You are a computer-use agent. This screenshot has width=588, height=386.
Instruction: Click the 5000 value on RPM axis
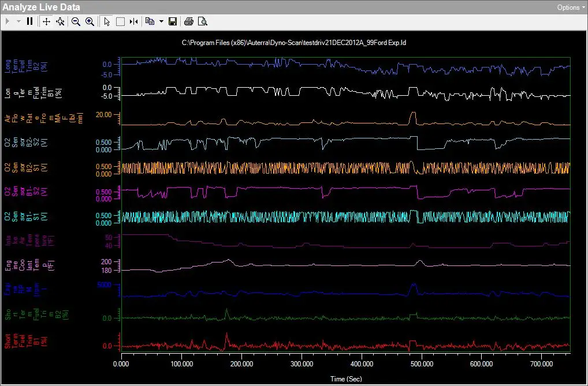pos(104,285)
